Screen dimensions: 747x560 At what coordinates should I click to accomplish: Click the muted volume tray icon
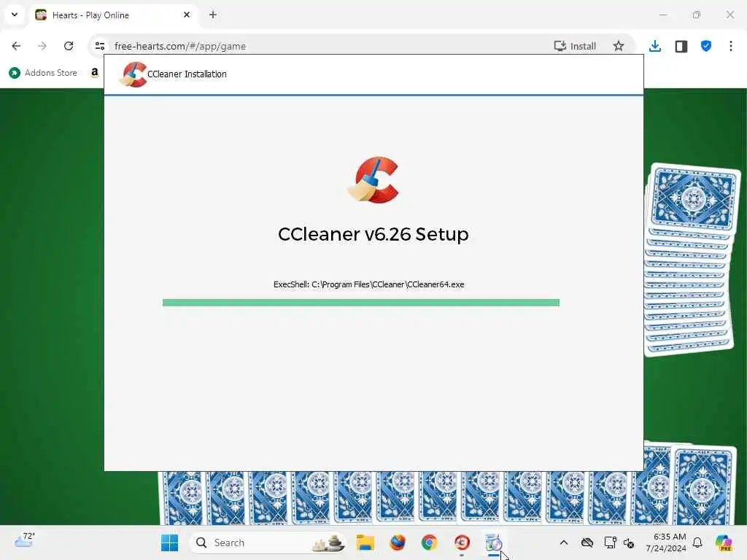[x=629, y=542]
